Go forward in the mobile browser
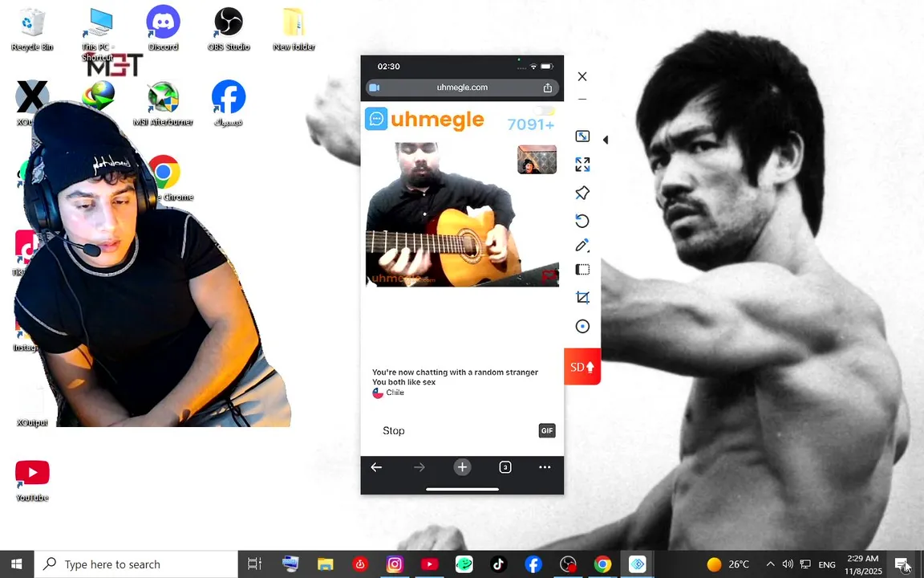Viewport: 924px width, 578px height. tap(419, 467)
